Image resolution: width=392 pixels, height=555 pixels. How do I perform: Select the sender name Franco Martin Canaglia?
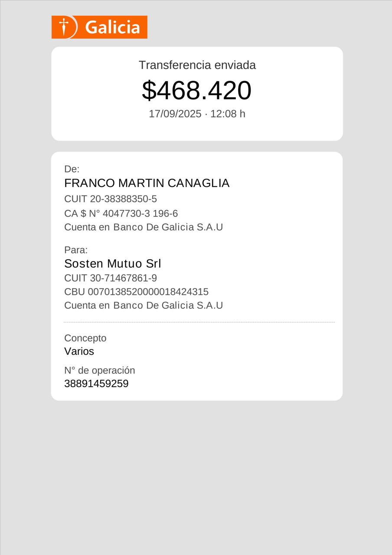click(147, 183)
